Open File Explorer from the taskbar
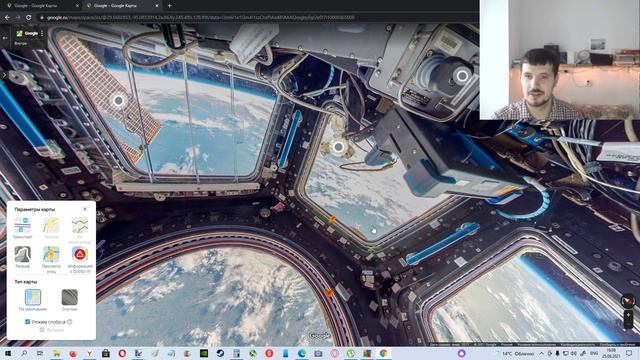 (x=56, y=353)
